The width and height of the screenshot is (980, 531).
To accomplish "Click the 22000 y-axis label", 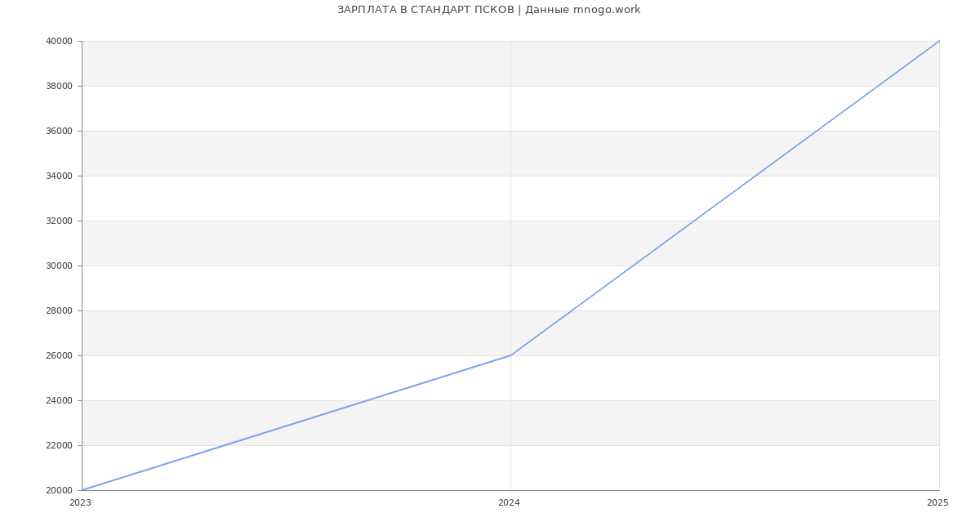I will (60, 445).
